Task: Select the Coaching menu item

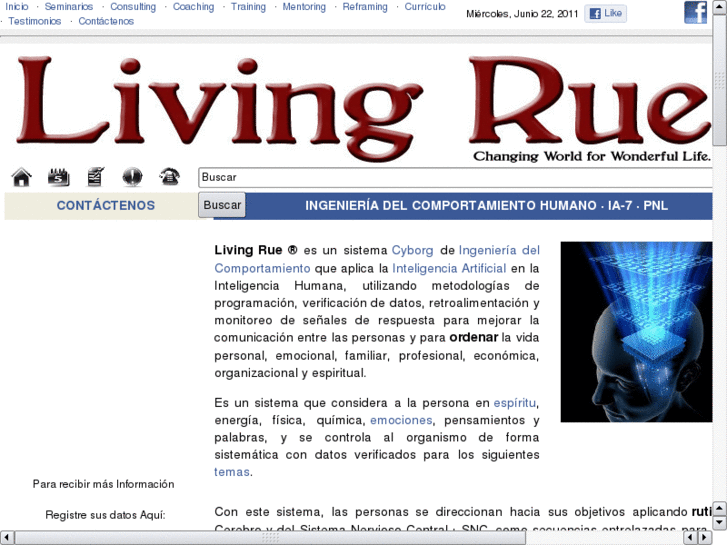Action: [193, 7]
